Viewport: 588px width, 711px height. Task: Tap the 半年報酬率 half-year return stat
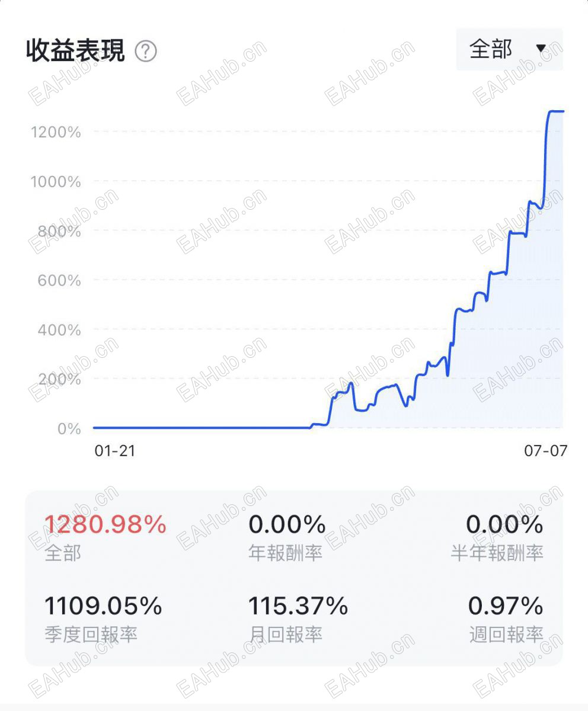click(497, 537)
